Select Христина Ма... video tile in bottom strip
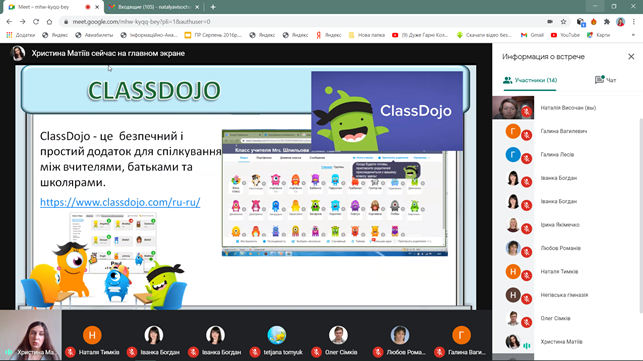643x361 pixels. (x=31, y=336)
